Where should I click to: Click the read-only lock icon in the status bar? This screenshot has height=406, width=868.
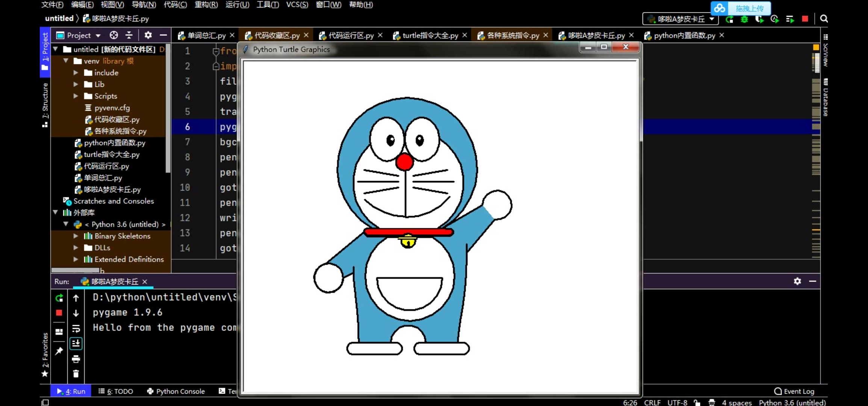[x=697, y=402]
